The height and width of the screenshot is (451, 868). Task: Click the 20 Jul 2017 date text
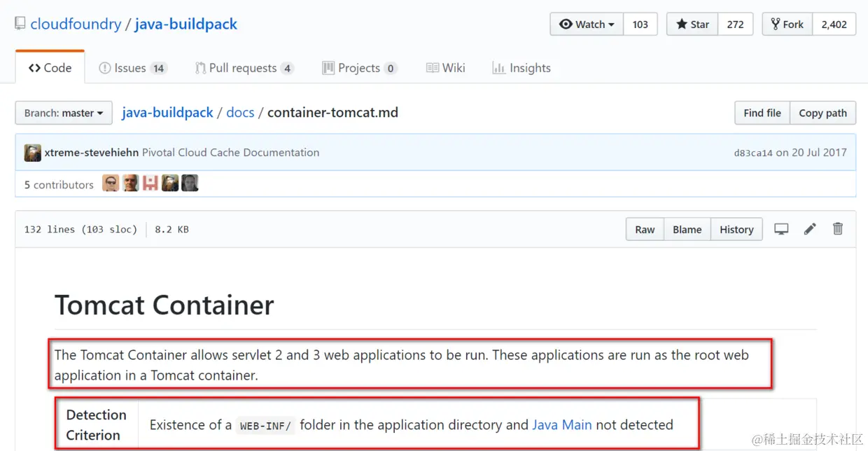point(818,153)
